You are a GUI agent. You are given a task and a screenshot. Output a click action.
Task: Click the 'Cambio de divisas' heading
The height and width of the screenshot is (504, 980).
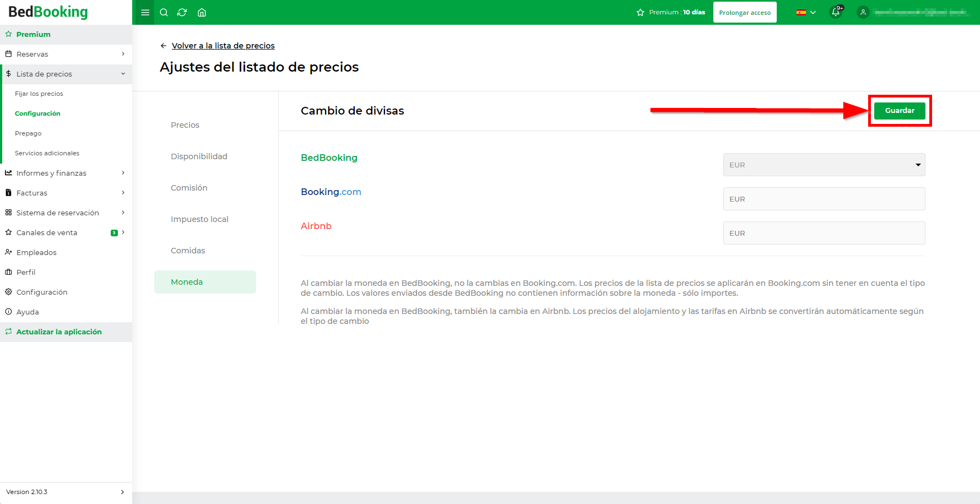click(x=353, y=111)
